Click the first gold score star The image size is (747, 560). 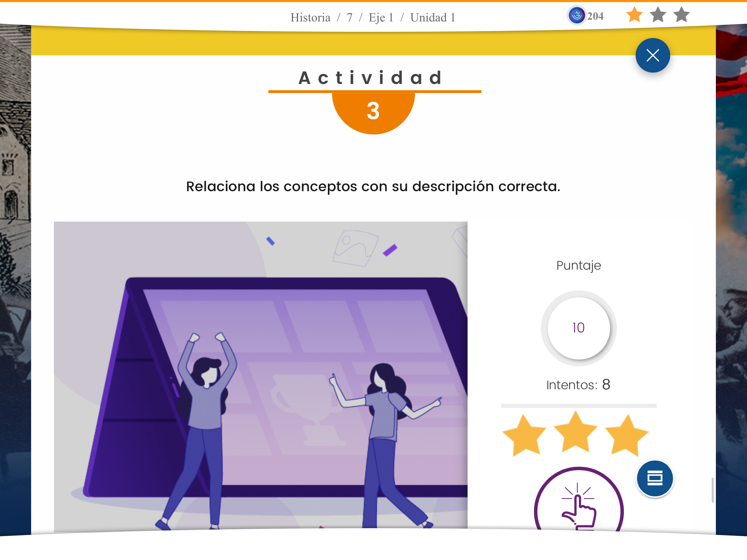pos(525,436)
